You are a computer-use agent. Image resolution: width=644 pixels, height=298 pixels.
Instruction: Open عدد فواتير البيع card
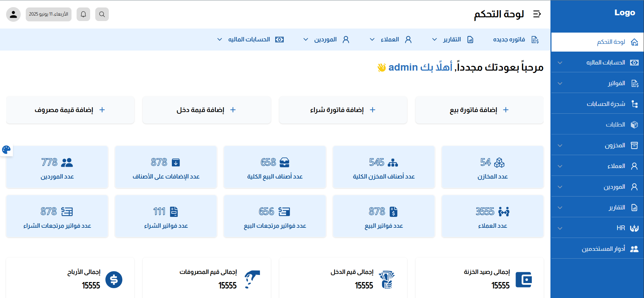click(x=384, y=217)
